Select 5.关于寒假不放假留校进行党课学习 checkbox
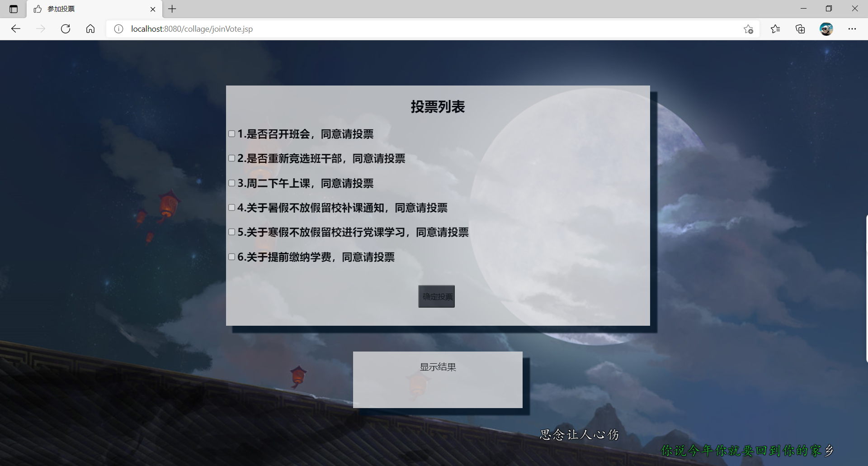This screenshot has width=868, height=466. (231, 232)
